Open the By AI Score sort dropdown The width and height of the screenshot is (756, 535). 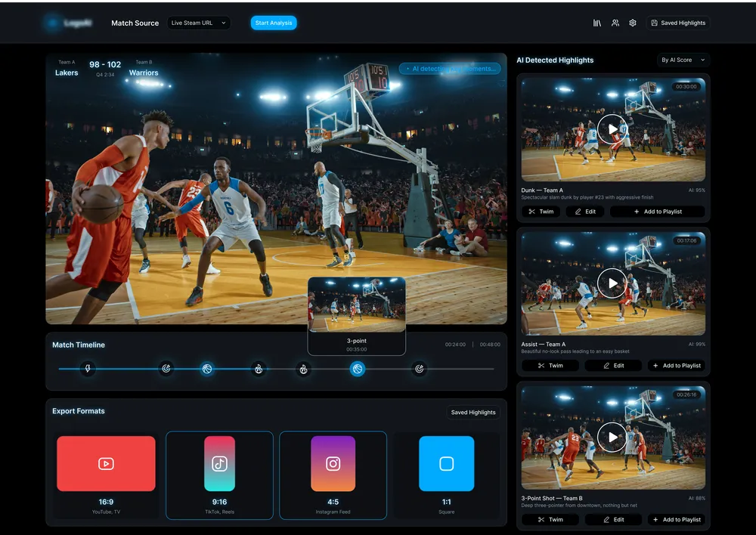click(x=683, y=60)
